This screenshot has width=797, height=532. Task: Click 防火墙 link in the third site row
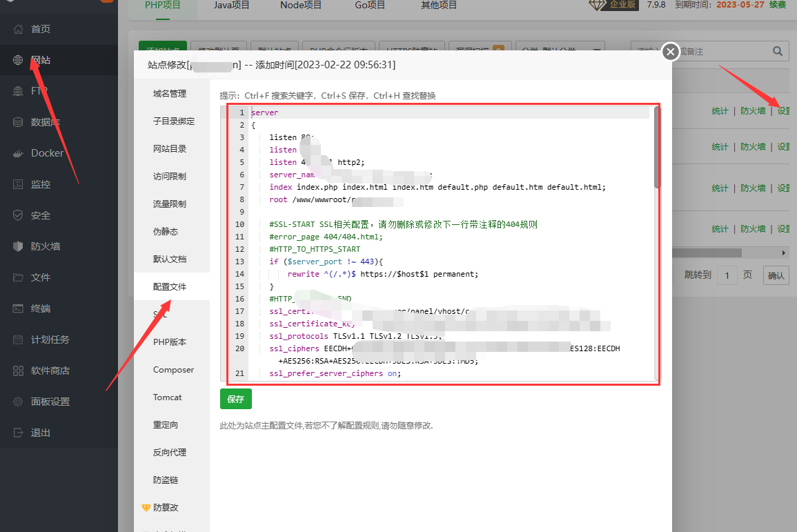(753, 188)
